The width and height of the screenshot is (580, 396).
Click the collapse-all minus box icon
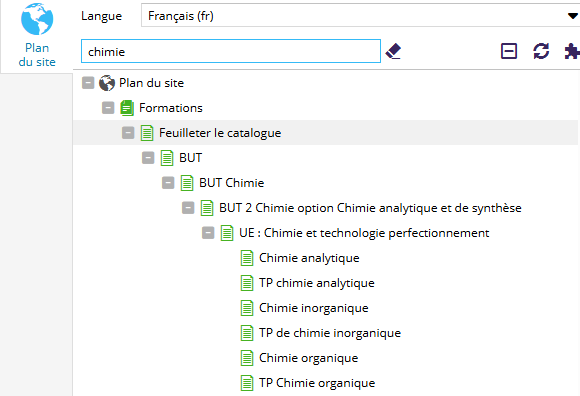[x=509, y=51]
